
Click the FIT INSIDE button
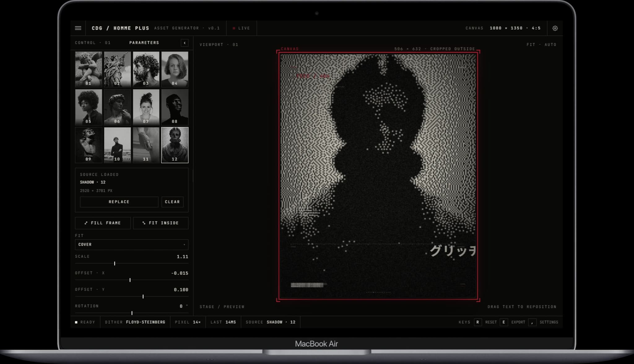click(161, 223)
